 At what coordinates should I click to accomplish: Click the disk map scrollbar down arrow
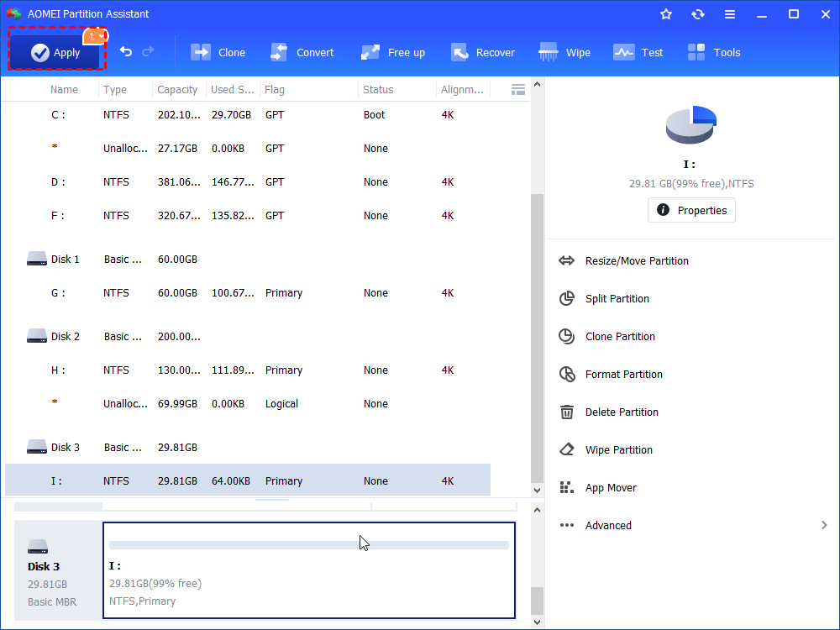pos(537,622)
